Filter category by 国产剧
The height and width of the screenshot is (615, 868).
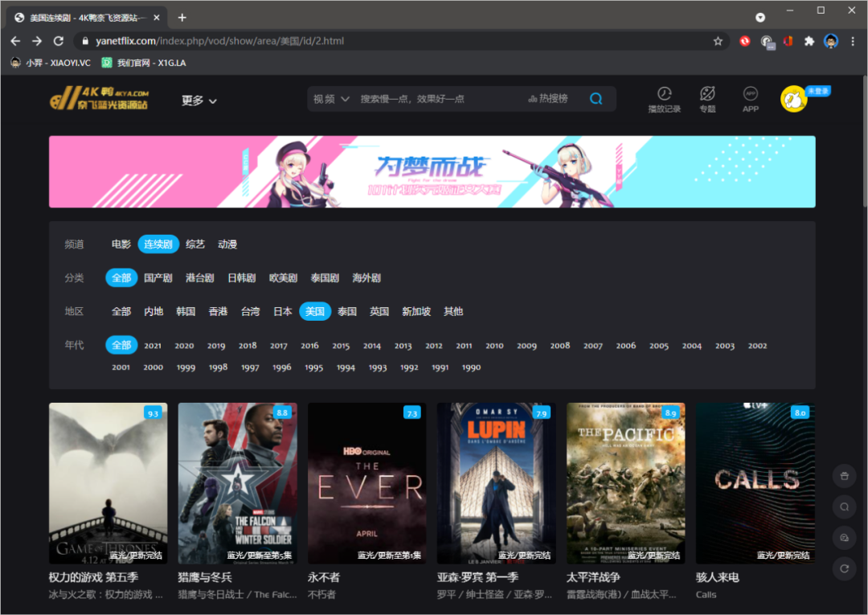pyautogui.click(x=158, y=278)
